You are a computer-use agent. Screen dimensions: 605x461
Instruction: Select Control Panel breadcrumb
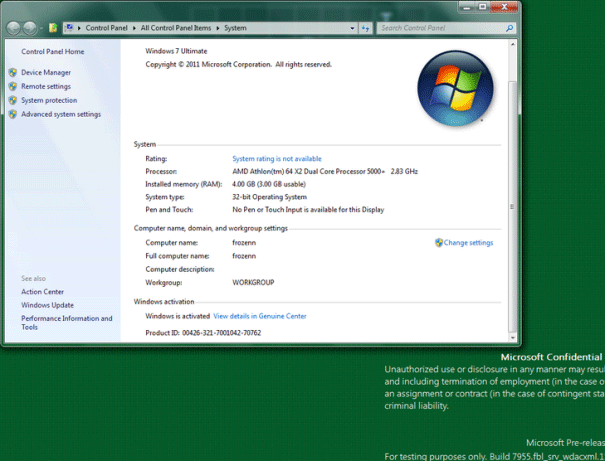click(106, 28)
